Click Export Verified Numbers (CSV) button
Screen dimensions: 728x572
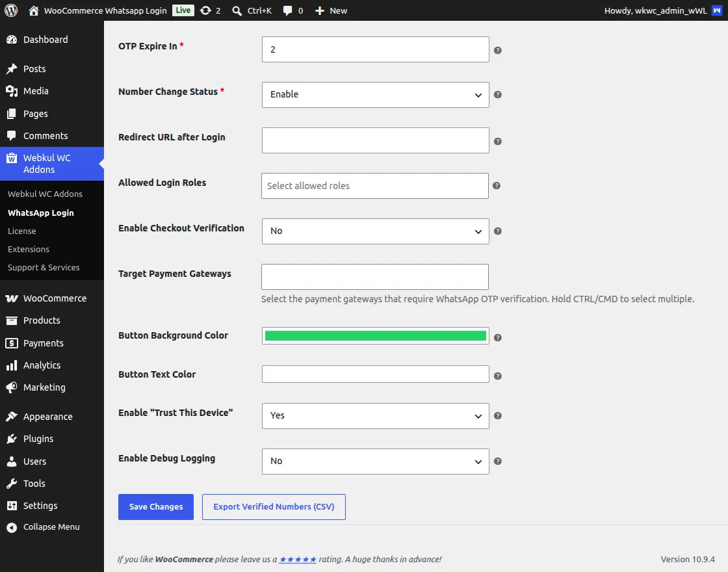click(274, 507)
